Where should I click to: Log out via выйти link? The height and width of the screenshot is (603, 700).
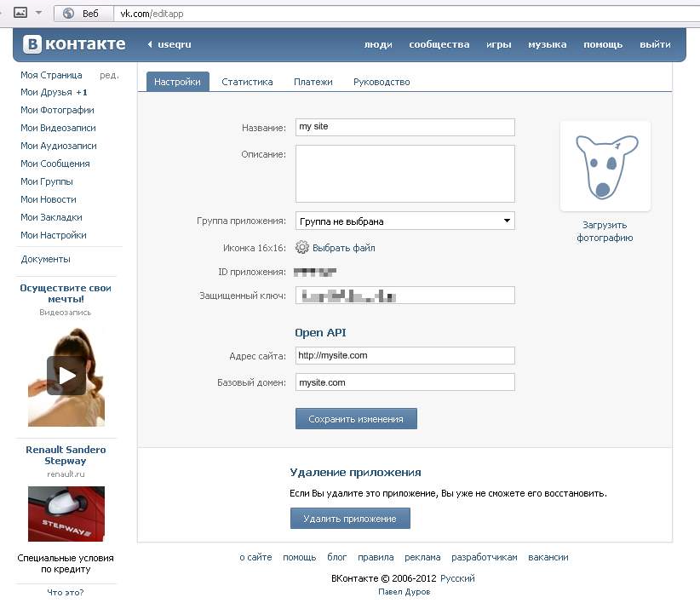[655, 44]
